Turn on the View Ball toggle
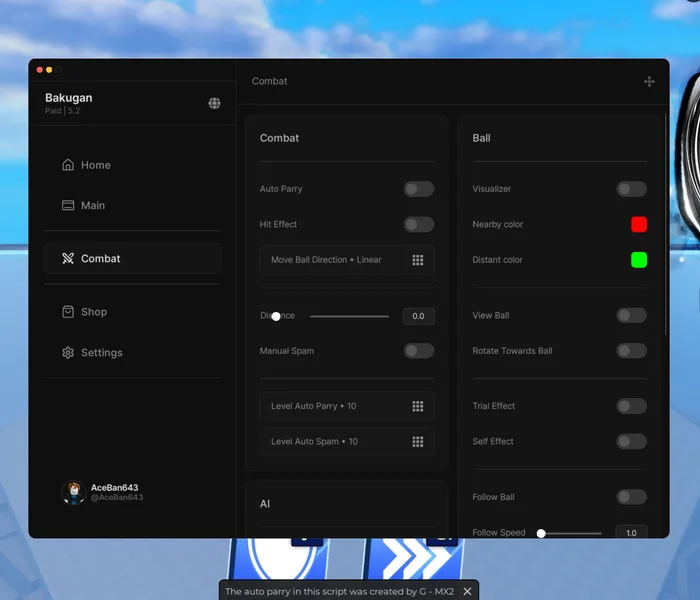The height and width of the screenshot is (600, 700). coord(631,315)
